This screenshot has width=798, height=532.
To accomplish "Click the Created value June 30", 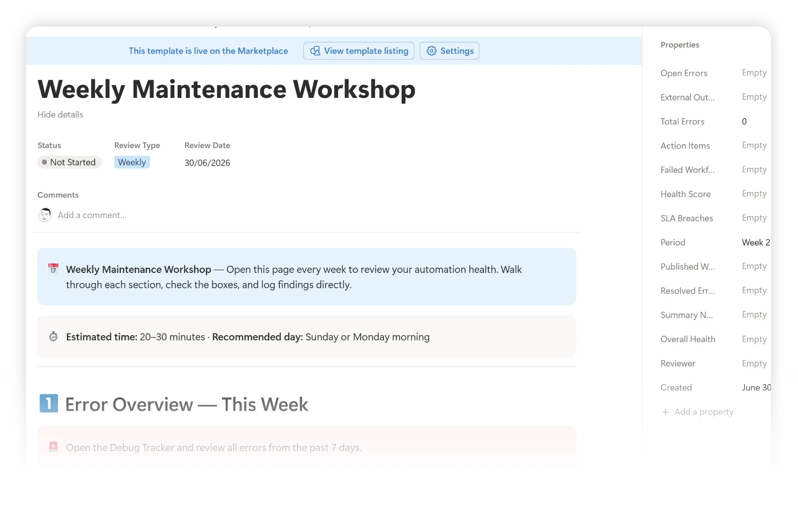I will coord(756,388).
